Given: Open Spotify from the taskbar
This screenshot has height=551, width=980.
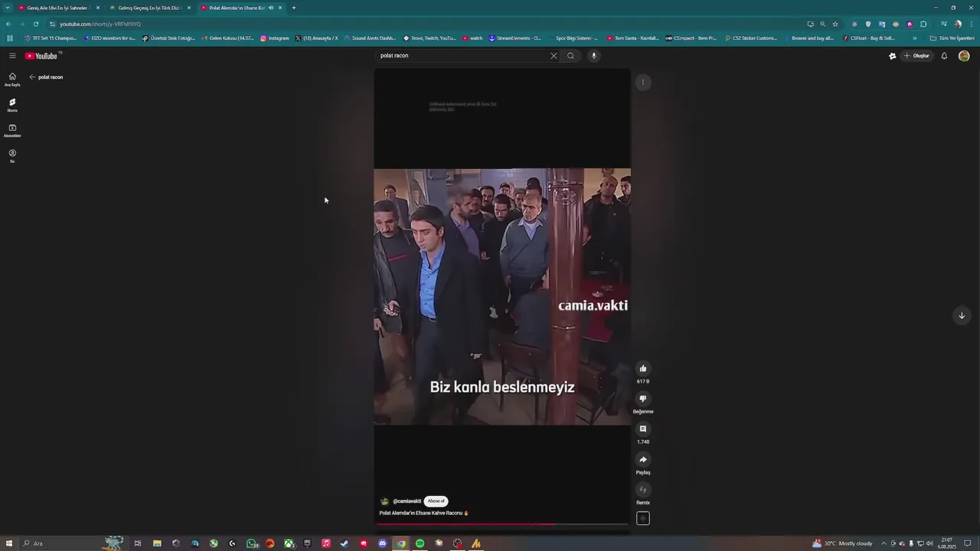Looking at the screenshot, I should (420, 543).
